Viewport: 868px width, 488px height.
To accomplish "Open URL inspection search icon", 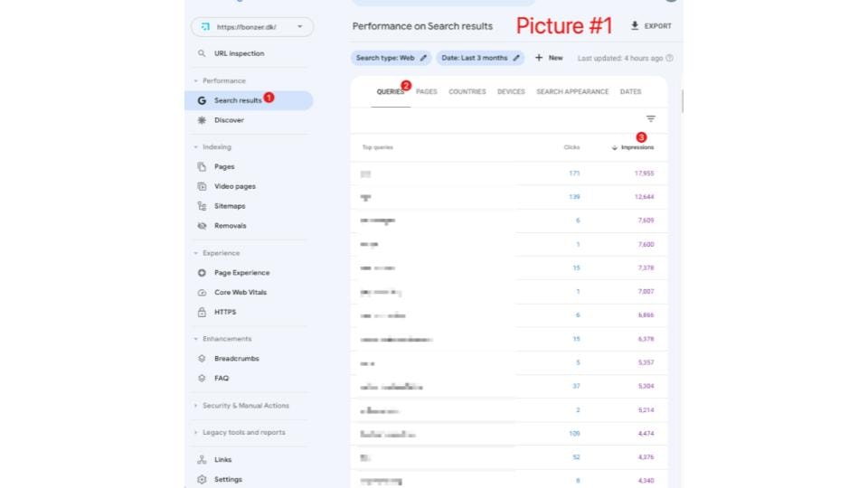I will [x=202, y=53].
